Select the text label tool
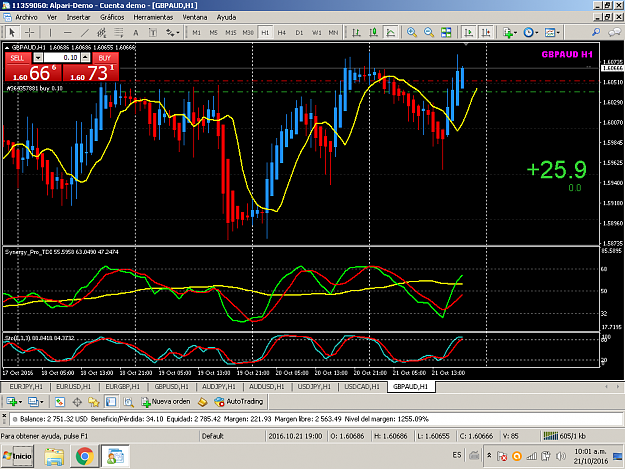 pyautogui.click(x=153, y=32)
